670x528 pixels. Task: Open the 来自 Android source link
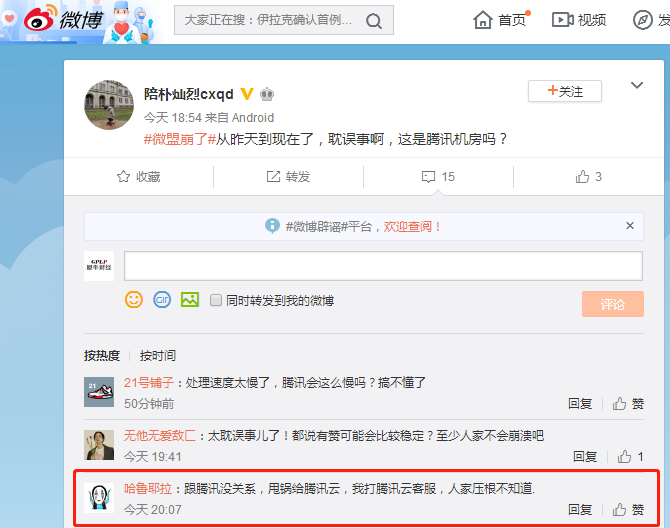[239, 117]
